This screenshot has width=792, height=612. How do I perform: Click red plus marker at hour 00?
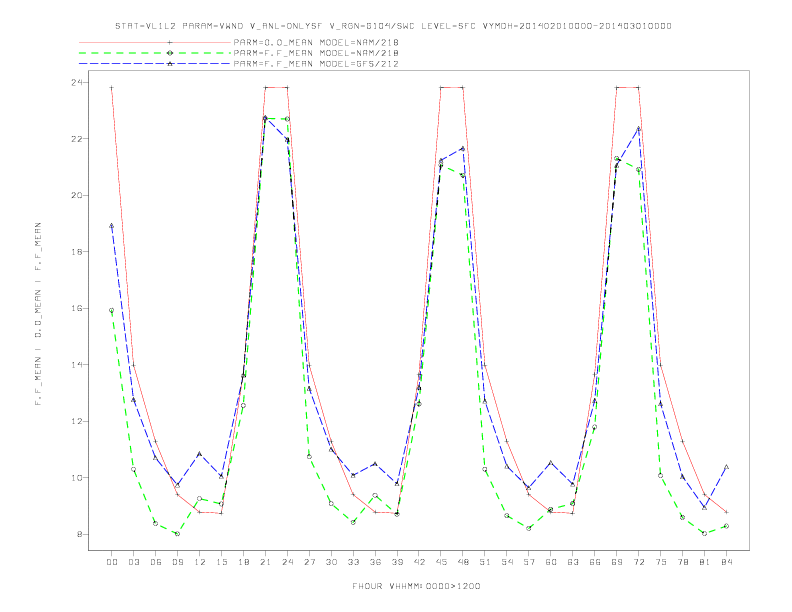coord(112,88)
